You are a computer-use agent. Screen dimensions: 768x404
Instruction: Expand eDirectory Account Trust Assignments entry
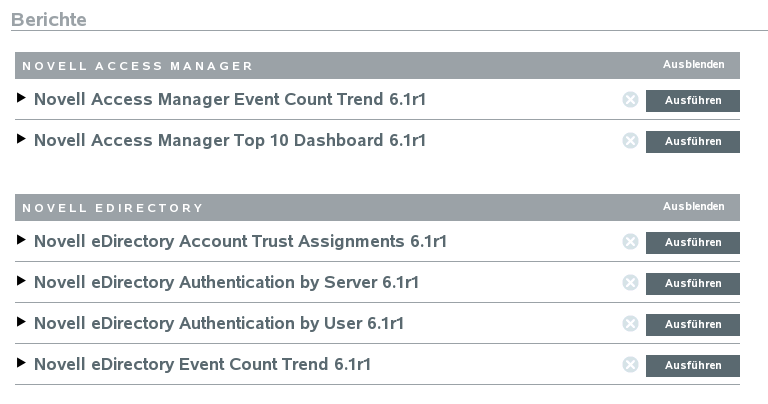pos(22,241)
